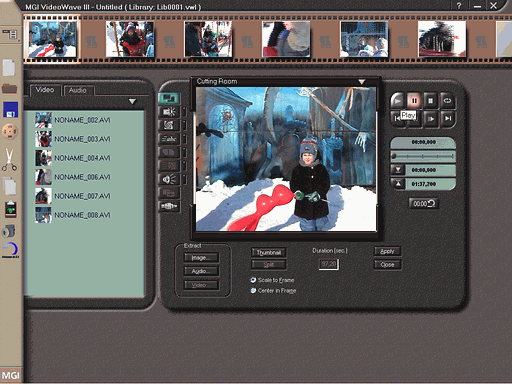This screenshot has height=384, width=512.
Task: Click transition slot between first and second clips
Action: point(91,42)
